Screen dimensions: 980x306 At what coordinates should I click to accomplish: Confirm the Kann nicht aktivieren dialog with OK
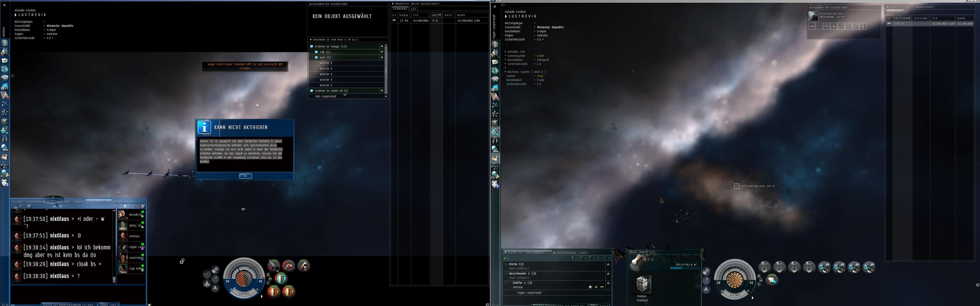point(245,176)
